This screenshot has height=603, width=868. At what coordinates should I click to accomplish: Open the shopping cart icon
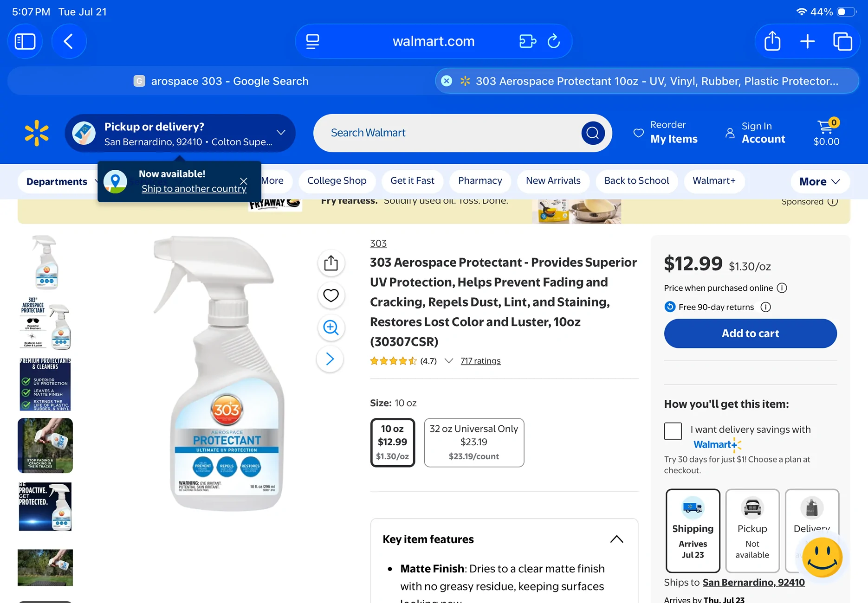(x=827, y=133)
